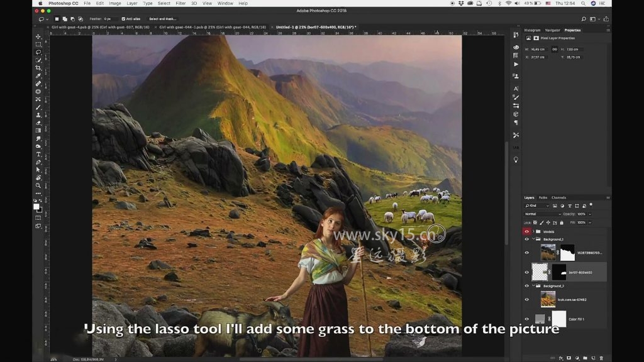
Task: Toggle link width and height button
Action: [555, 49]
